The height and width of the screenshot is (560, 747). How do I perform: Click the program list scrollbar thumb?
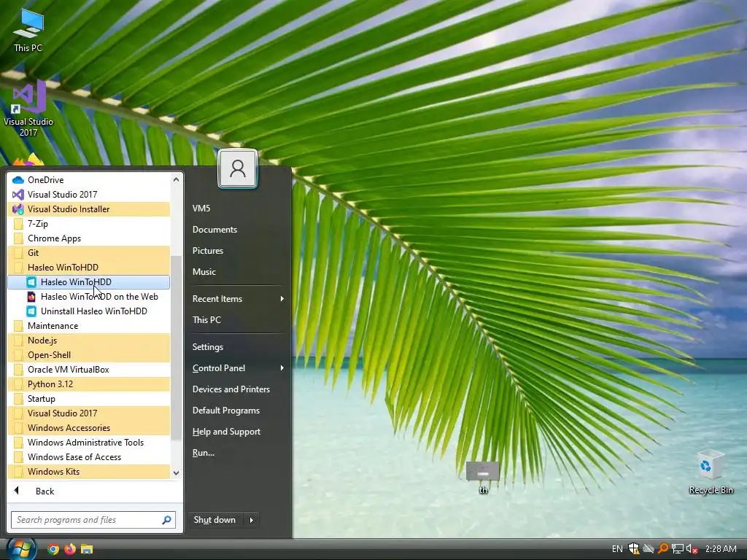[x=177, y=348]
